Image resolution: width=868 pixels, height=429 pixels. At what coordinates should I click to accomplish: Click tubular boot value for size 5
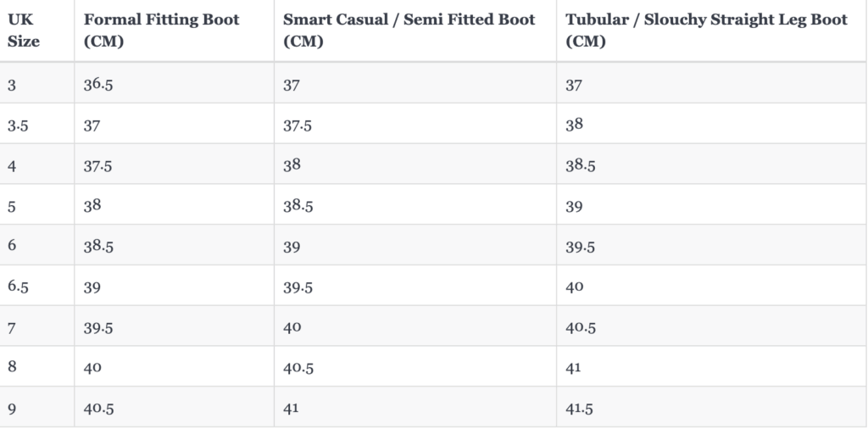(x=574, y=207)
